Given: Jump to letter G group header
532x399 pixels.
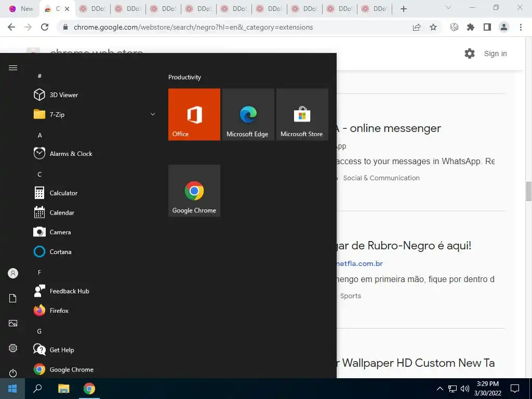Looking at the screenshot, I should tap(39, 331).
